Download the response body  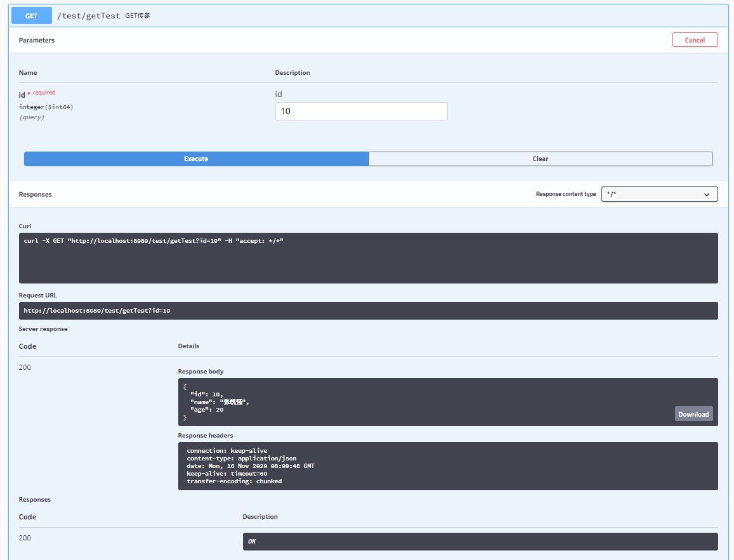click(x=693, y=414)
